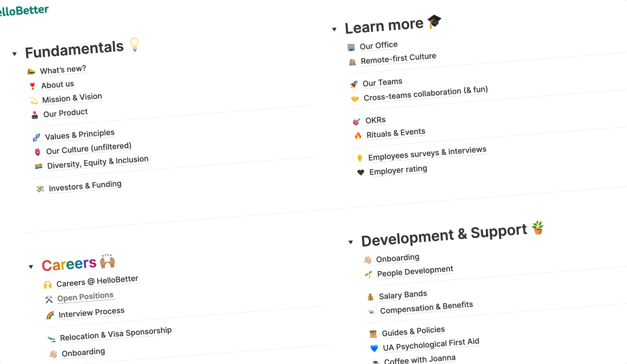The image size is (627, 364).
Task: Click the target icon beside OKRs
Action: (356, 121)
